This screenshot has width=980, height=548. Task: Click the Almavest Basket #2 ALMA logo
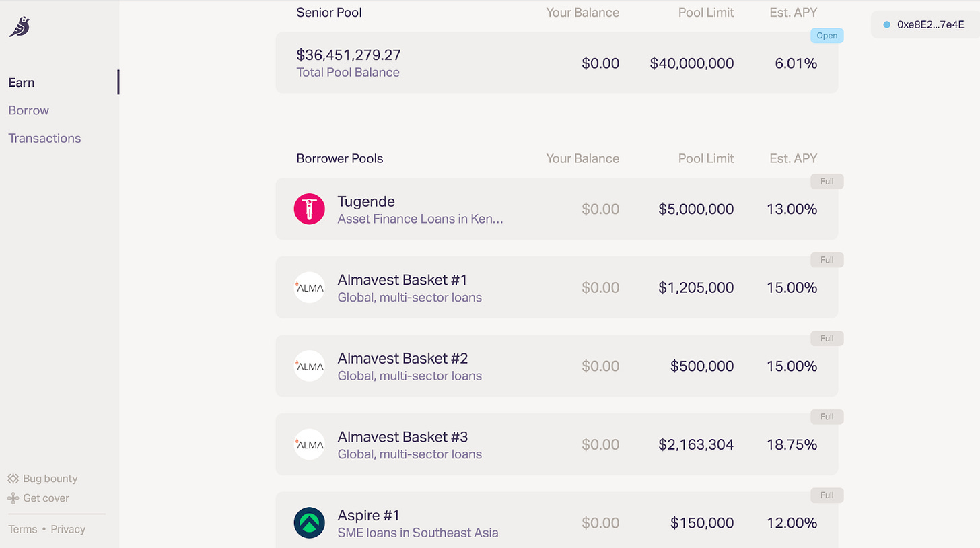pos(310,366)
